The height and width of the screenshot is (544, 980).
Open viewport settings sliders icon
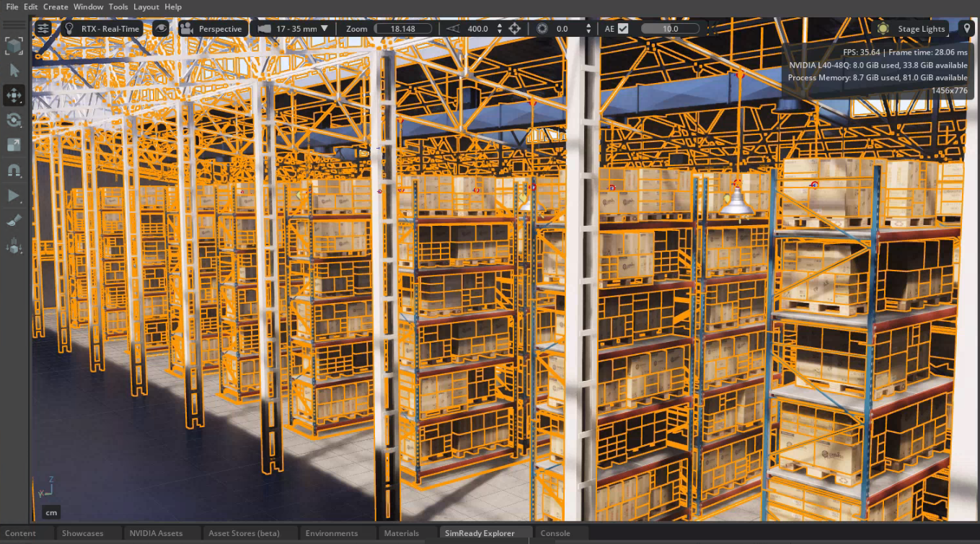pos(44,28)
